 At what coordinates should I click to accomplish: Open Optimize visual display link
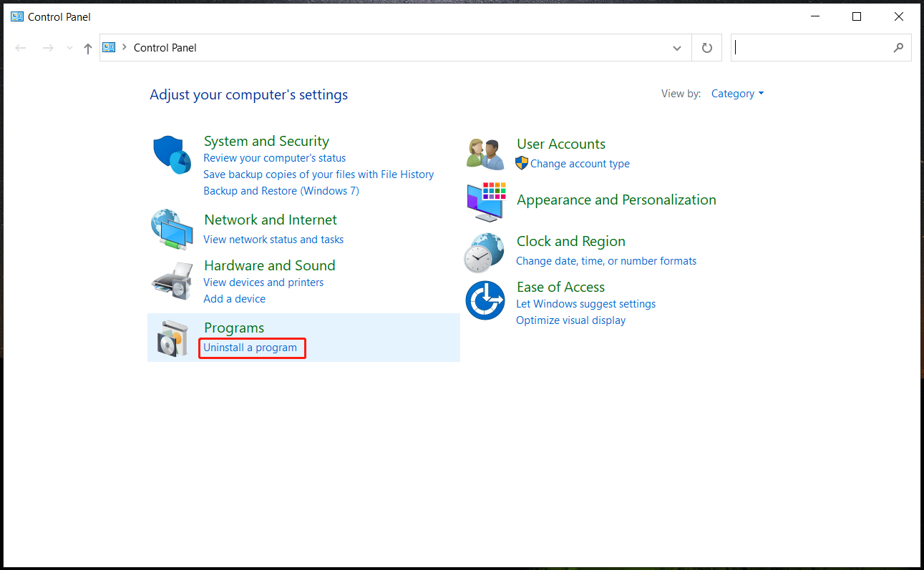tap(570, 320)
